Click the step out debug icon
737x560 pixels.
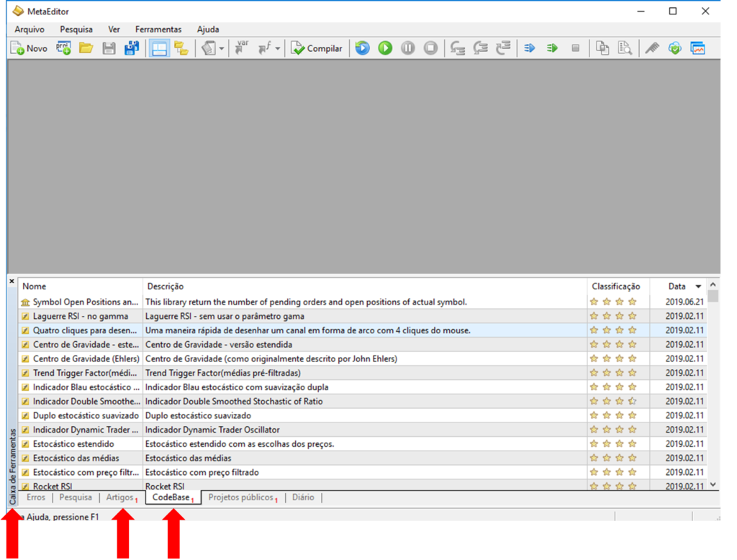coord(503,48)
